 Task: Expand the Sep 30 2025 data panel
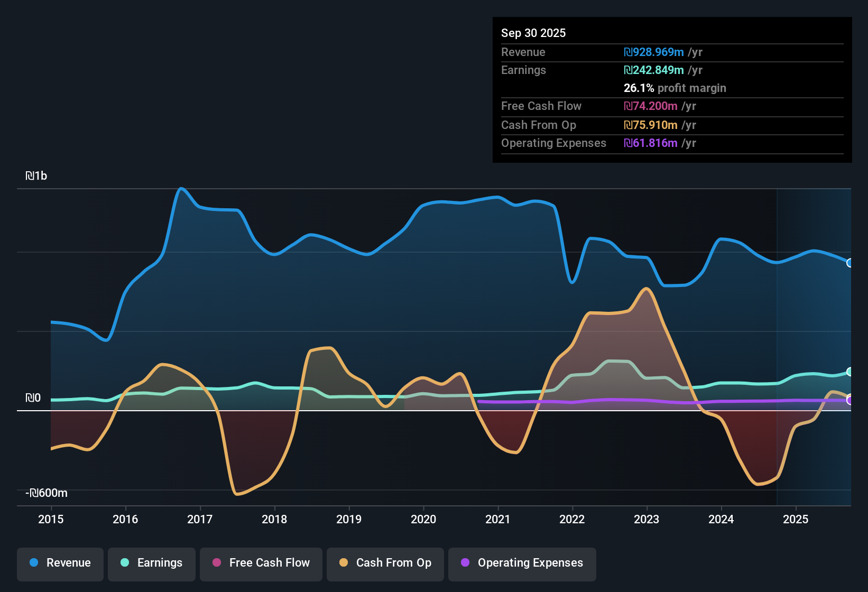pyautogui.click(x=533, y=33)
